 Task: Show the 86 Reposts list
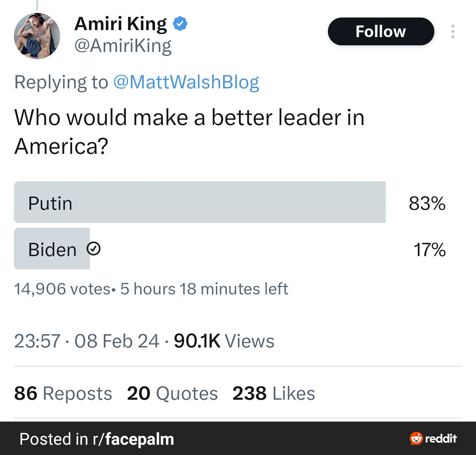[63, 393]
